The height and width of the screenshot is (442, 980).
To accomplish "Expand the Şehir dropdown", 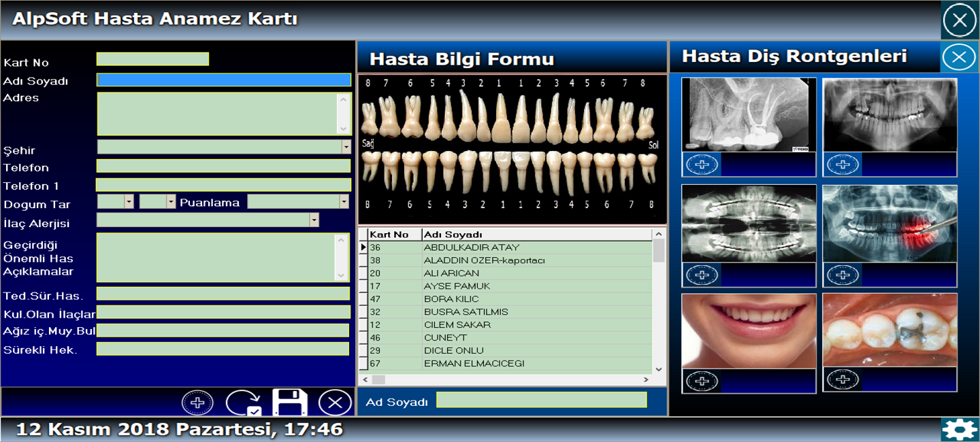I will coord(346,147).
